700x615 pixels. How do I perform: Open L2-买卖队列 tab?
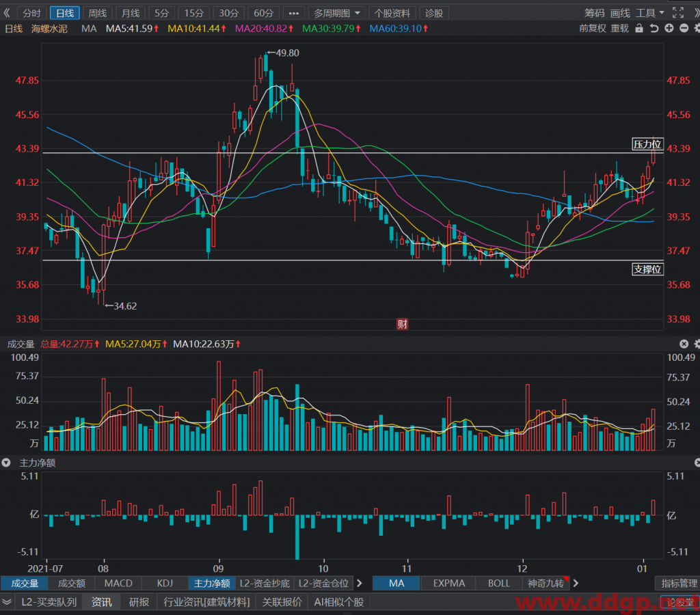coord(49,602)
